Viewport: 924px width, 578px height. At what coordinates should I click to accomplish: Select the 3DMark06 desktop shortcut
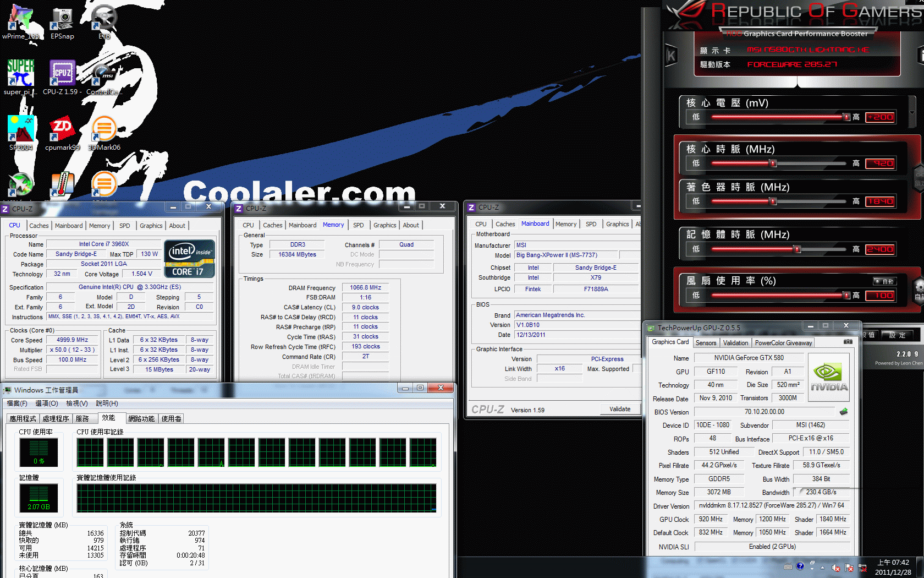tap(104, 133)
